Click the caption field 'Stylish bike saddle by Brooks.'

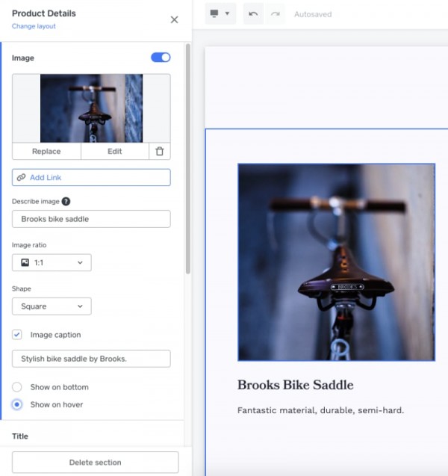pos(91,359)
